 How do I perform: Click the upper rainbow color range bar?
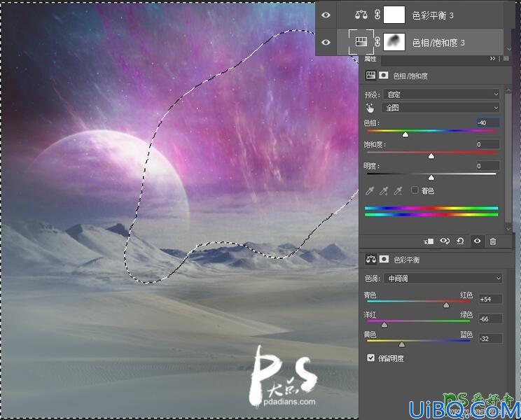(x=431, y=208)
